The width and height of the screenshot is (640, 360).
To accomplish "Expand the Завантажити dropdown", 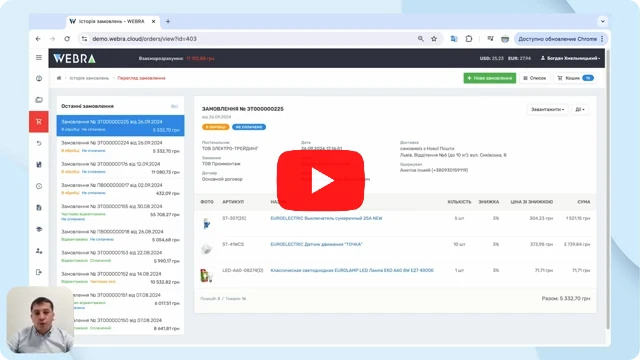I will tap(547, 109).
